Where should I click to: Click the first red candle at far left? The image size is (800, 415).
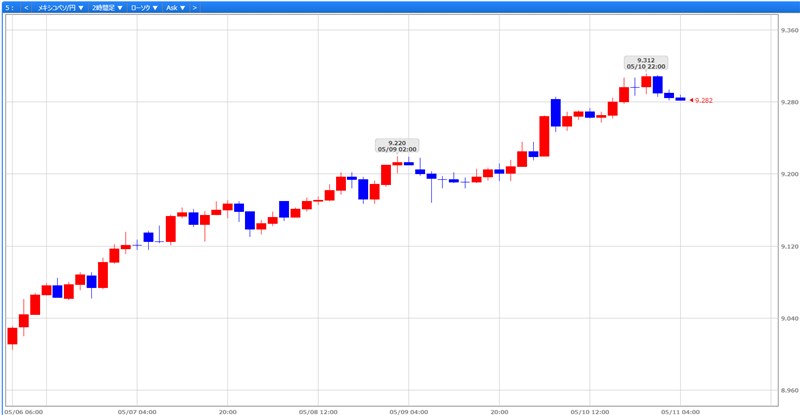tap(12, 335)
